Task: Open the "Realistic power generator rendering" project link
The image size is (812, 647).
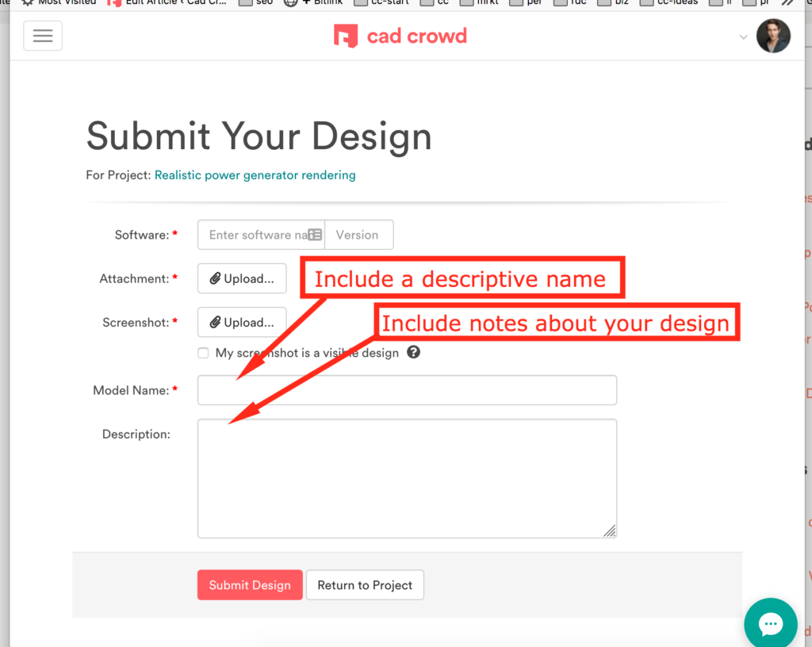Action: tap(255, 175)
